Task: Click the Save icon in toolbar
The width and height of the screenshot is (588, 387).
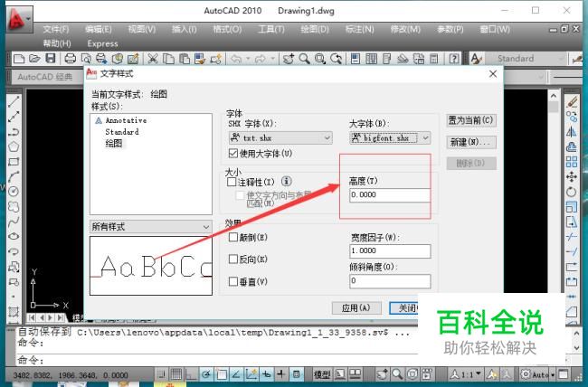Action: point(51,59)
